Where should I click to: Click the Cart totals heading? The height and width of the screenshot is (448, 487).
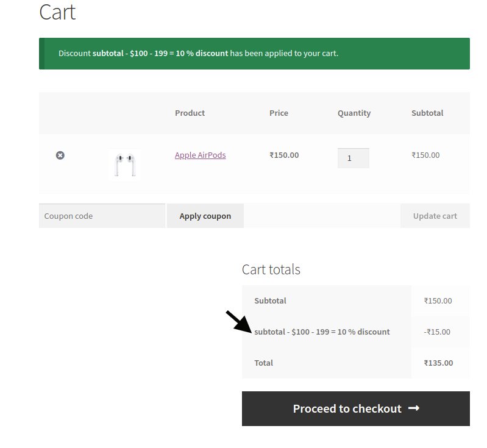click(271, 269)
